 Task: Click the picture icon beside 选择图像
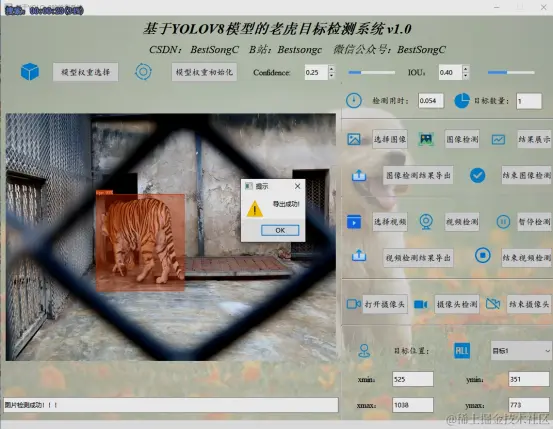pos(354,139)
